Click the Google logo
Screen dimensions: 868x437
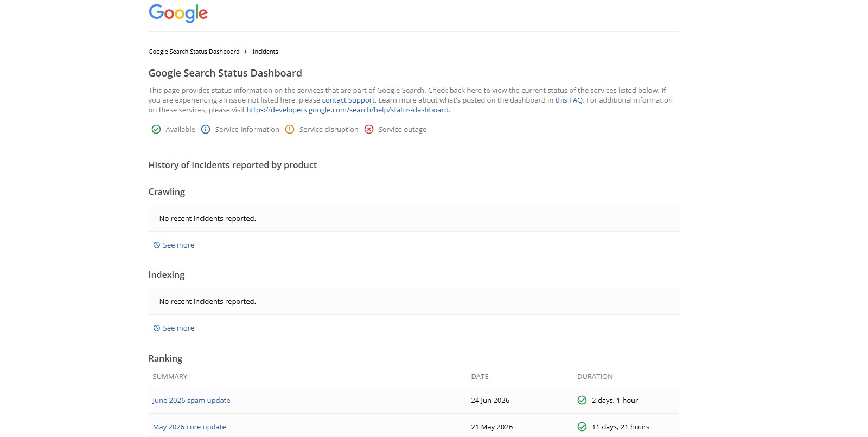coord(178,13)
